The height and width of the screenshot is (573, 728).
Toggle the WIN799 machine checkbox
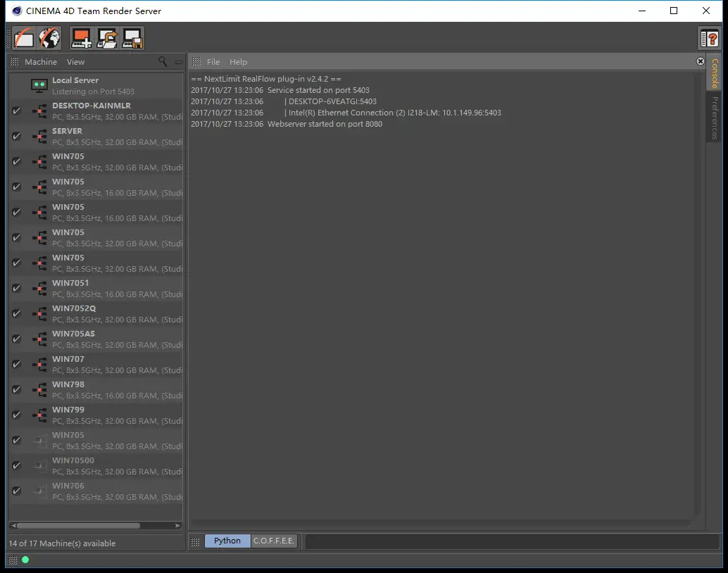point(16,415)
